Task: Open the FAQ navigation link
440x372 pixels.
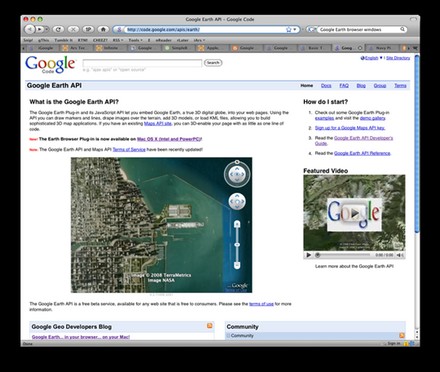Action: click(344, 86)
